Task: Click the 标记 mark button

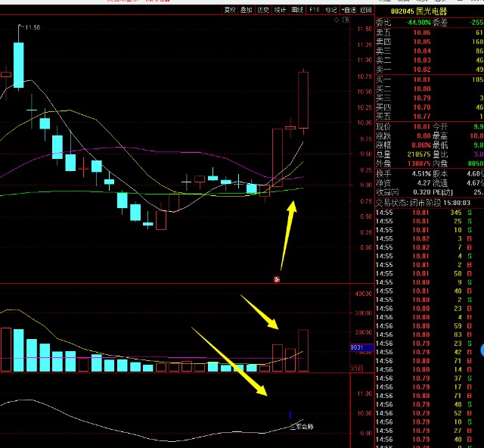Action: coord(331,10)
